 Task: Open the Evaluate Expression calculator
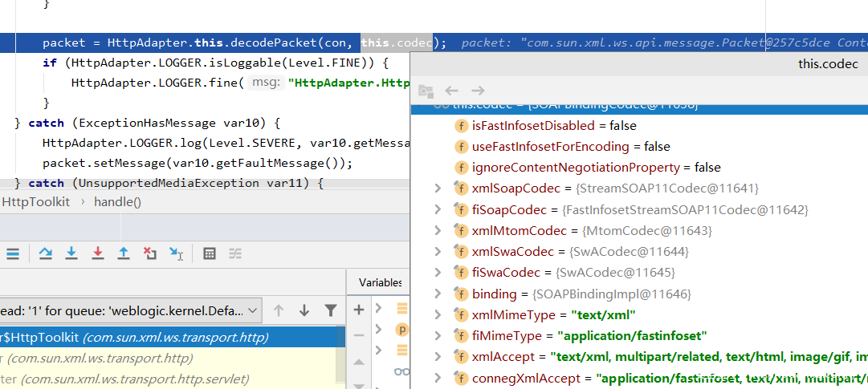point(210,253)
